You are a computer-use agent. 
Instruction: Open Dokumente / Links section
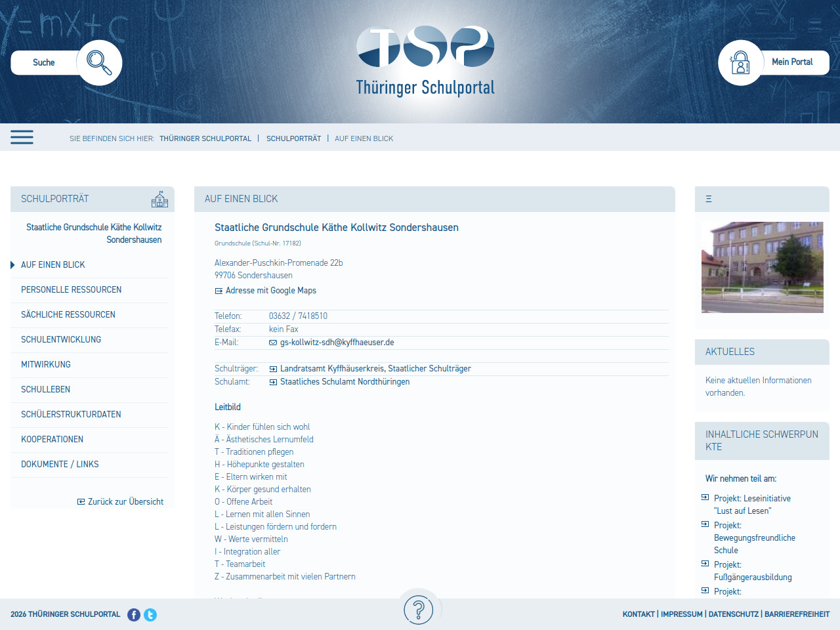(x=60, y=464)
